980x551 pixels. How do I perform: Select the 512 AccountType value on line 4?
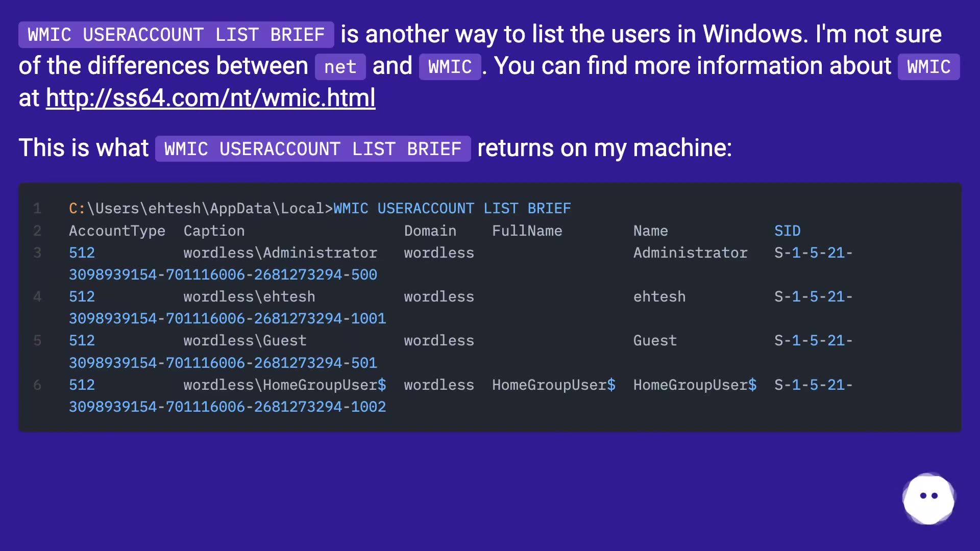pyautogui.click(x=82, y=296)
